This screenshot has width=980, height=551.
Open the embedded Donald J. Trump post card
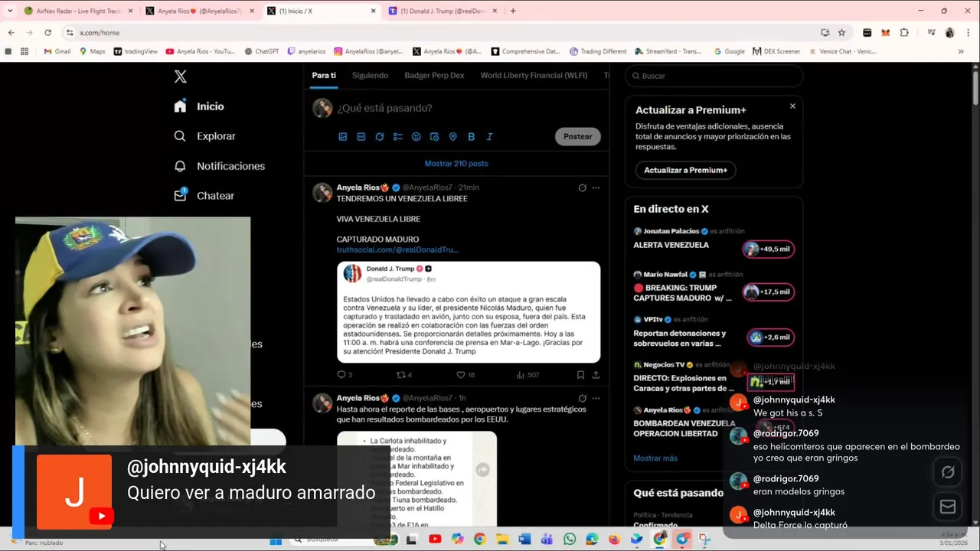point(469,312)
